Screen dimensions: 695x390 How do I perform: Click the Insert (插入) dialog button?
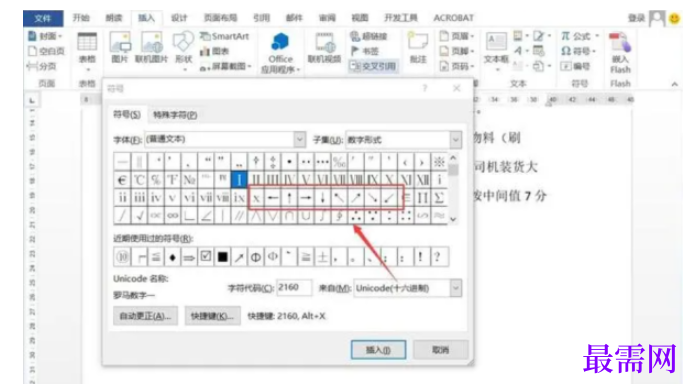(x=378, y=350)
